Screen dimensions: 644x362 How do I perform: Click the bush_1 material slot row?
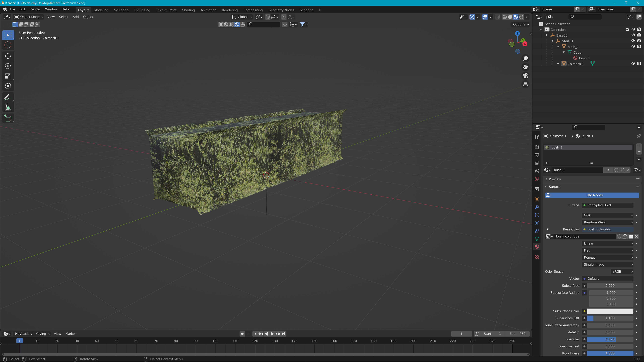point(588,147)
